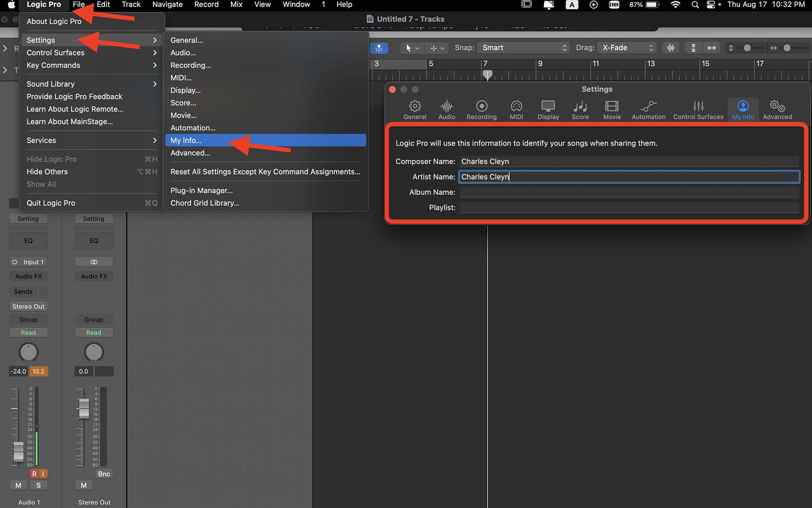
Task: Expand the Settings submenu item
Action: (x=92, y=40)
